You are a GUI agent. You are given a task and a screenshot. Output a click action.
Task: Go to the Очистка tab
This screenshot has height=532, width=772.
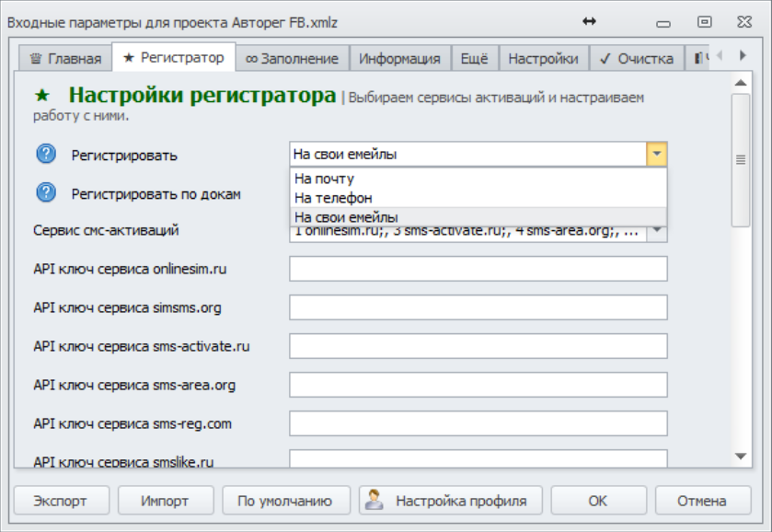[x=636, y=59]
